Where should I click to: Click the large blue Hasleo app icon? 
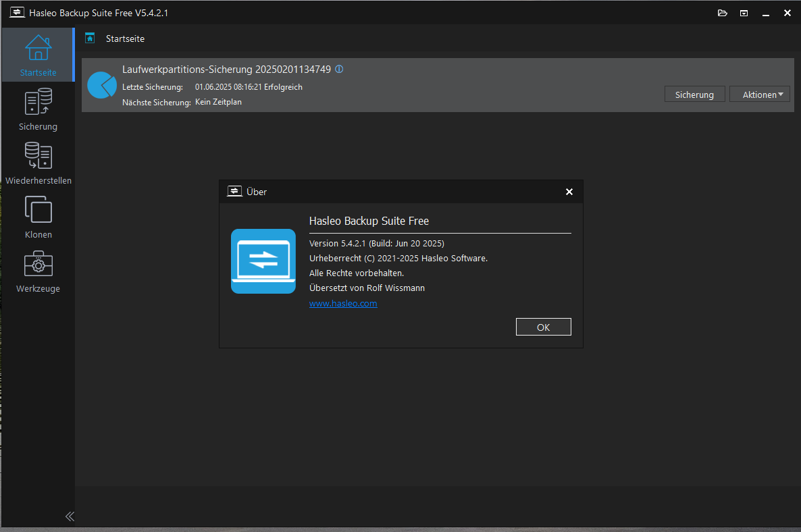[x=263, y=261]
